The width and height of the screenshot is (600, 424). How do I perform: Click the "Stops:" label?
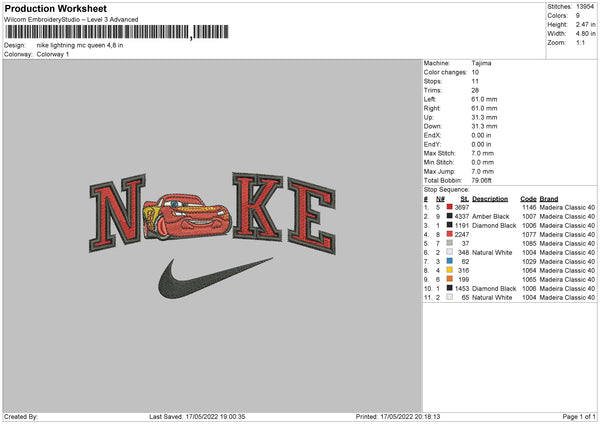click(433, 81)
